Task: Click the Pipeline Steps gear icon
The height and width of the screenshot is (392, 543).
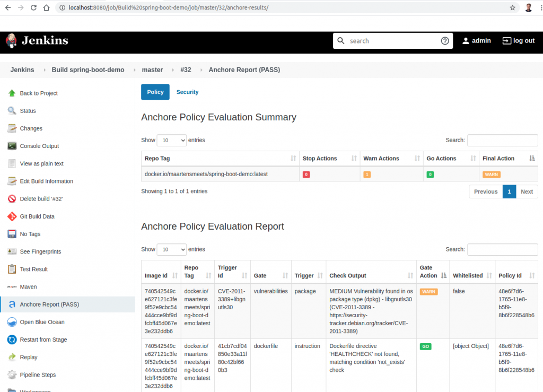Action: pyautogui.click(x=12, y=374)
